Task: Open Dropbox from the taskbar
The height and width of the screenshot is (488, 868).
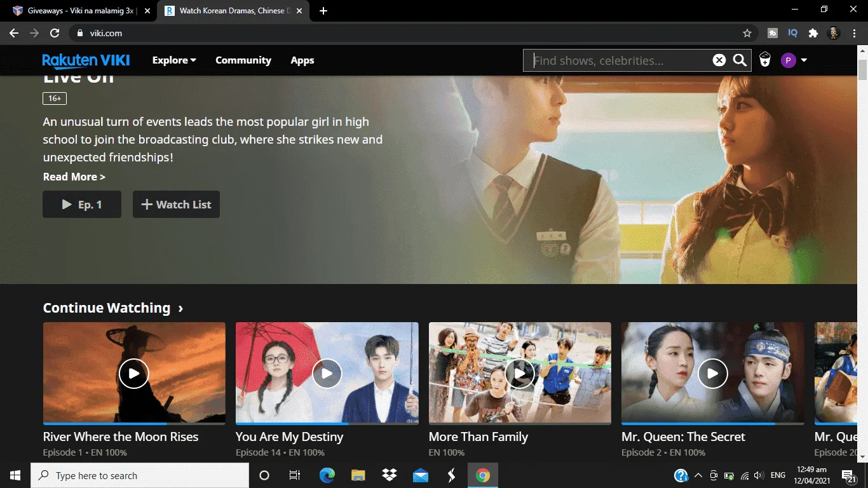Action: click(x=389, y=475)
